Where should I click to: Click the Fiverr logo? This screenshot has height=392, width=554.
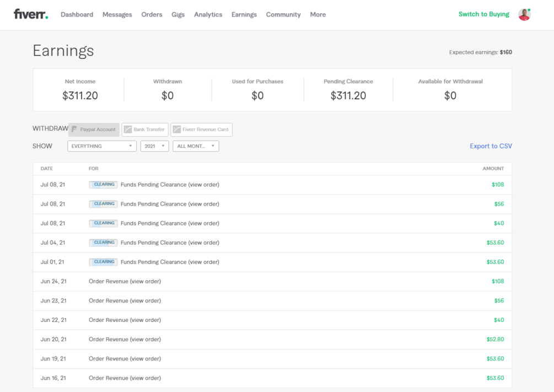[x=31, y=14]
